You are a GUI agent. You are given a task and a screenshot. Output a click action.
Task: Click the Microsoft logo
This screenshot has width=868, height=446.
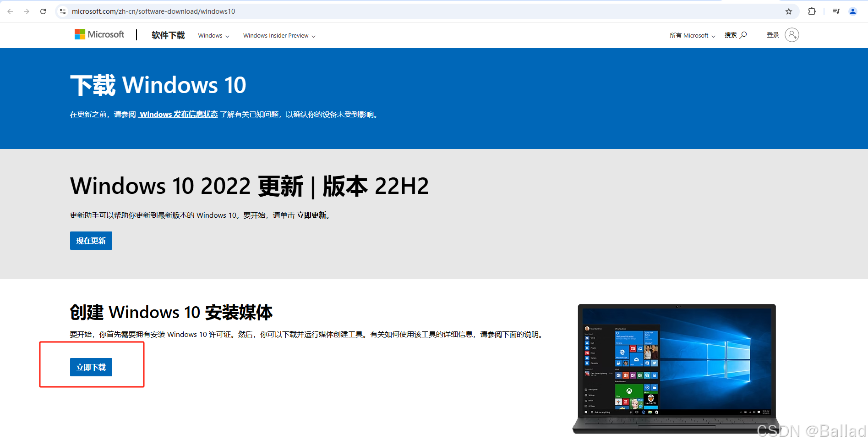99,34
